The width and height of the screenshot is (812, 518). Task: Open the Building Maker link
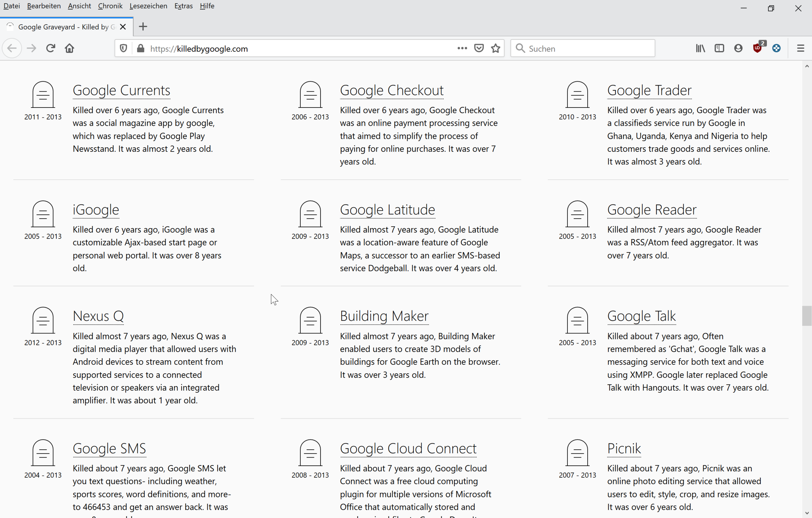tap(385, 316)
